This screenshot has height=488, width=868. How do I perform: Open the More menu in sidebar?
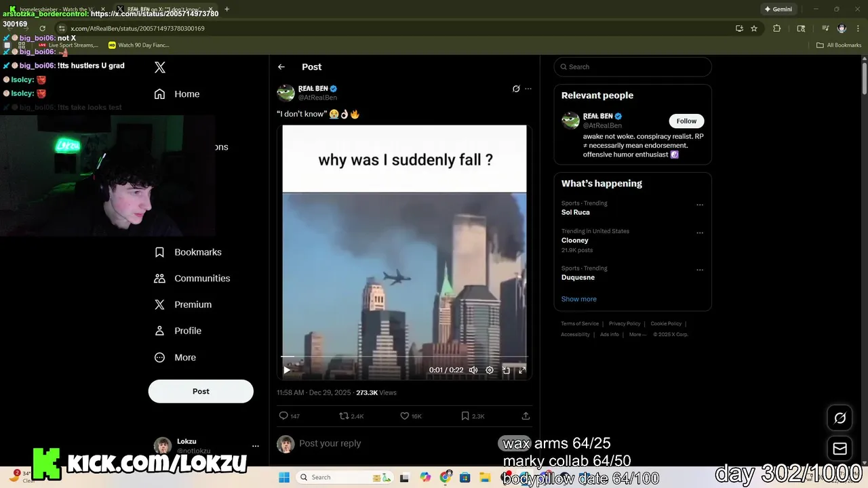pos(175,357)
